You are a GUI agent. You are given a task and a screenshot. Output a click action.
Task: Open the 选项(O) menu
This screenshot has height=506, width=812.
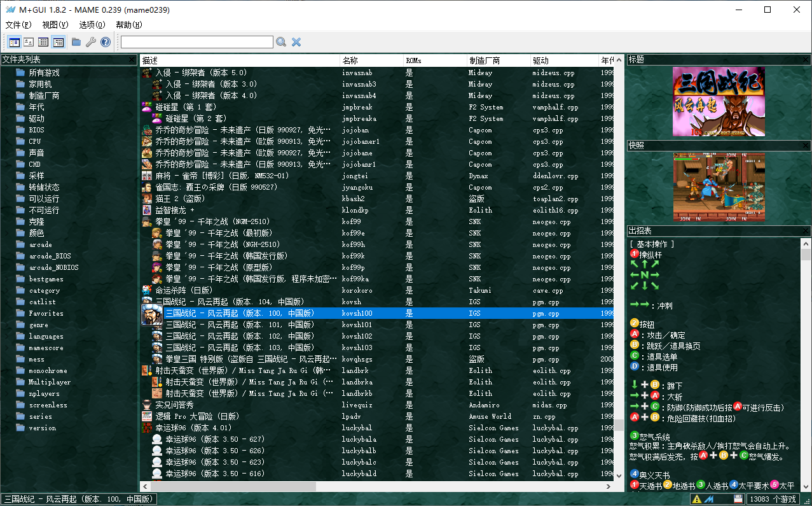92,25
